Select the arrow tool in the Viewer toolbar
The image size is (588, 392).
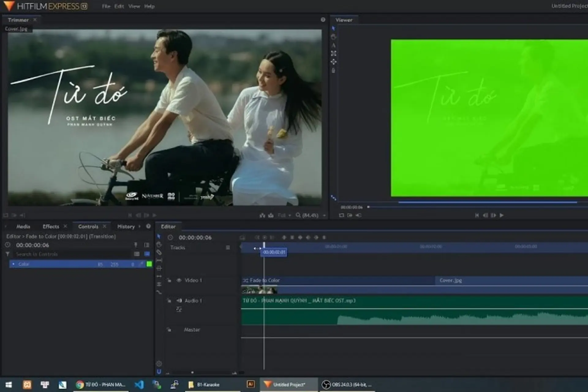pos(334,28)
